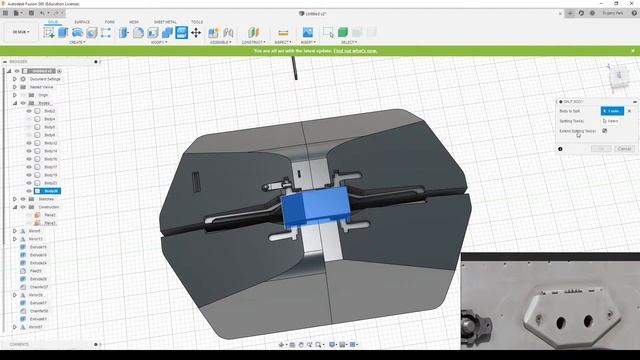Select the Fillet tool icon

point(138,33)
